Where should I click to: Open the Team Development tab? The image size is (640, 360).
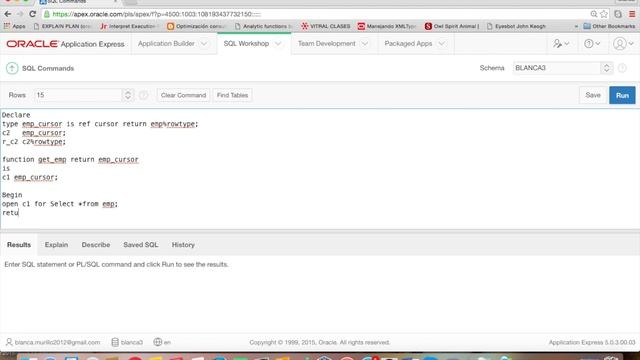(327, 44)
